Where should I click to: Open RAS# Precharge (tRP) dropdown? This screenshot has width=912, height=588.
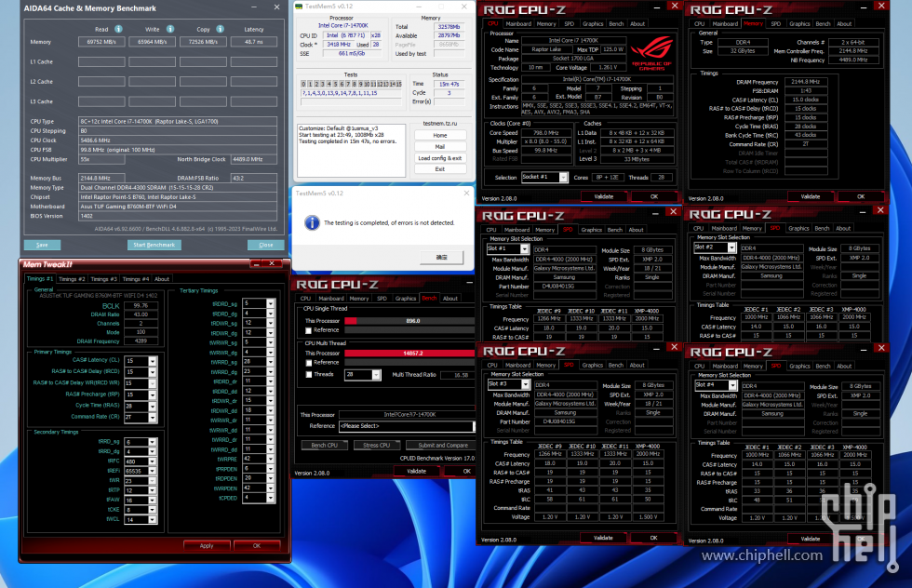pos(153,394)
